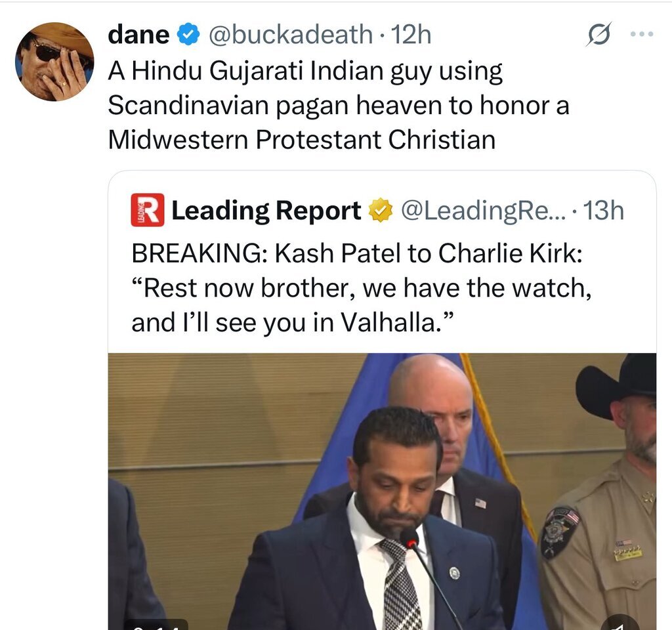The width and height of the screenshot is (672, 630).
Task: Click the video duration badge
Action: pyautogui.click(x=156, y=625)
